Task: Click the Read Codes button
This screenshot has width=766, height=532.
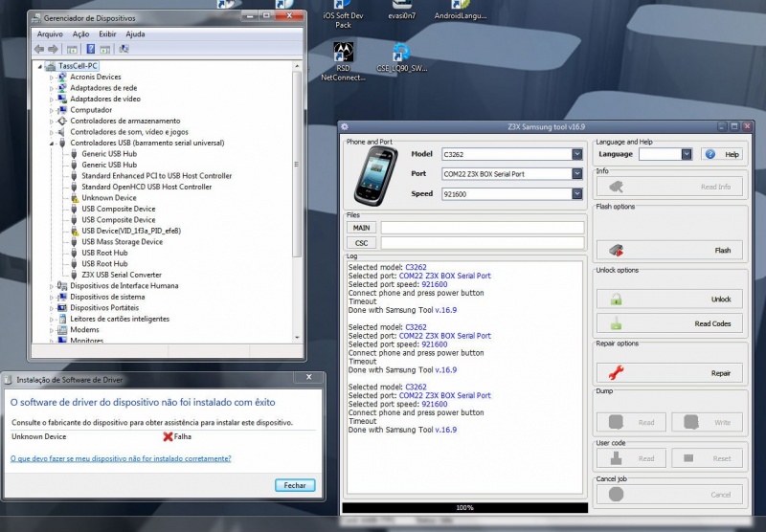Action: tap(669, 323)
